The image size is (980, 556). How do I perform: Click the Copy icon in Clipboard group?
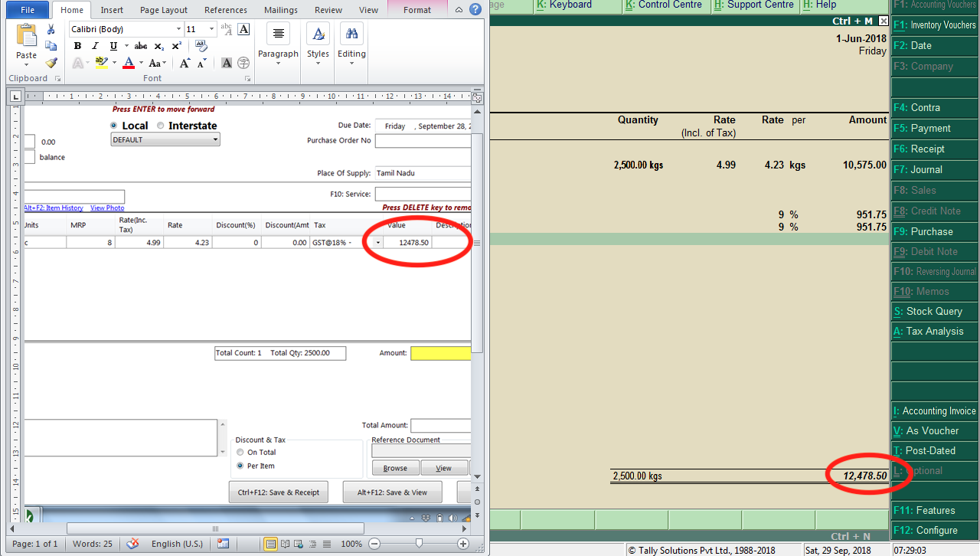pyautogui.click(x=51, y=46)
